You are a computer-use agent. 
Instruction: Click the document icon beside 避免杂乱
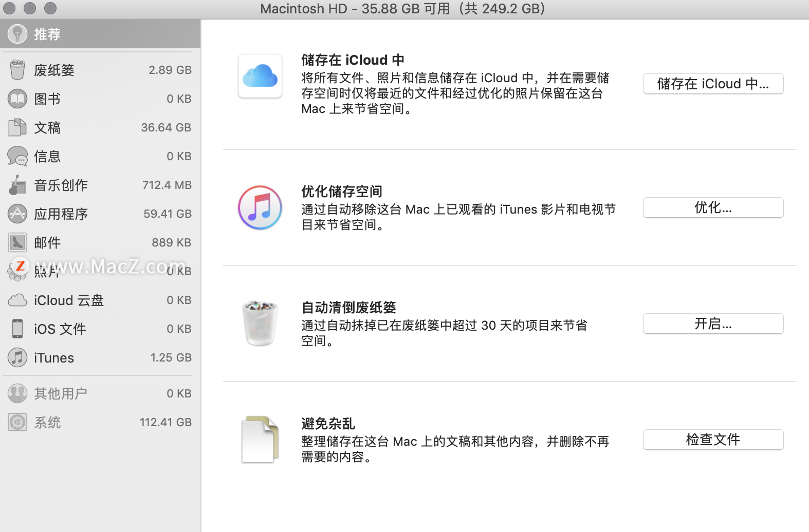point(260,440)
